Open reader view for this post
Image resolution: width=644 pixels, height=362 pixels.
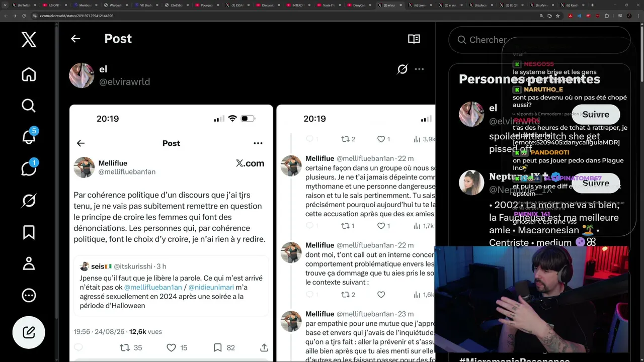pos(414,39)
